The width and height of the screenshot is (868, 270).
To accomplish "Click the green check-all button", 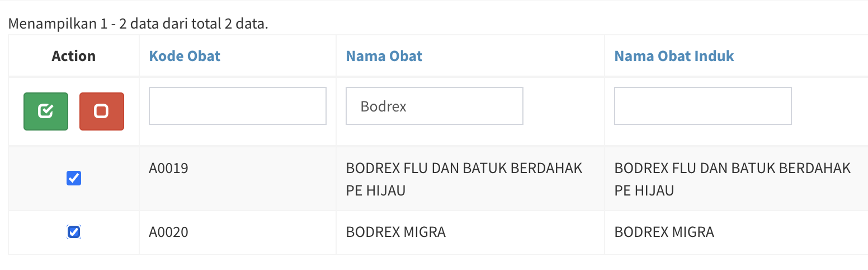I will (x=46, y=111).
